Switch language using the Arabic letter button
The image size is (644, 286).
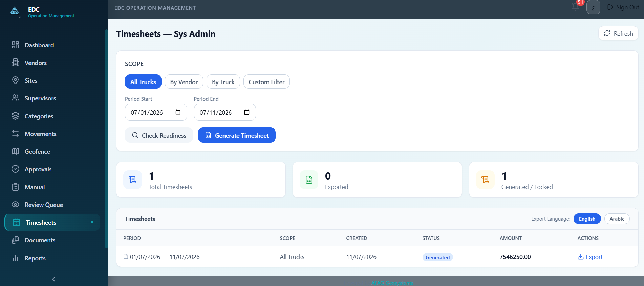[593, 7]
